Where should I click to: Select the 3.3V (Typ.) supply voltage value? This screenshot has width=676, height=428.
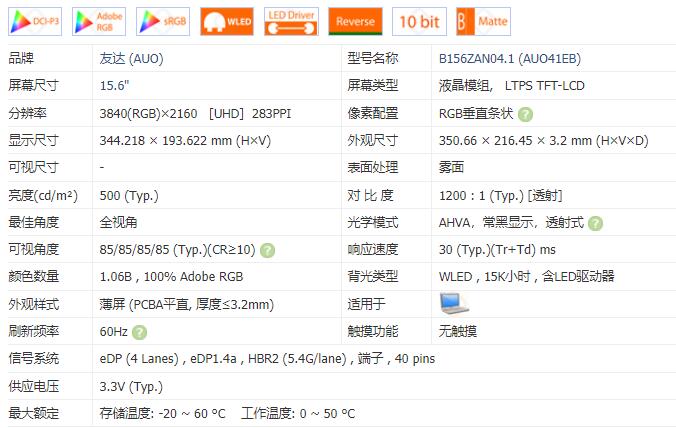pyautogui.click(x=131, y=387)
